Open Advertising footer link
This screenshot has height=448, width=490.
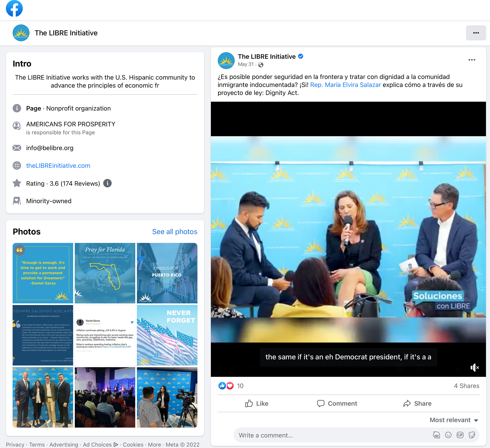(64, 444)
